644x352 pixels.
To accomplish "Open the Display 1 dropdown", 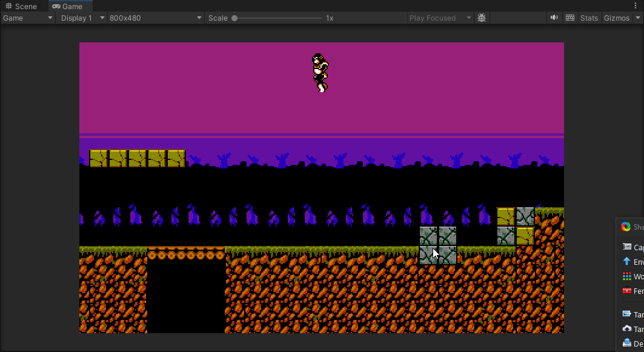I will (x=82, y=18).
